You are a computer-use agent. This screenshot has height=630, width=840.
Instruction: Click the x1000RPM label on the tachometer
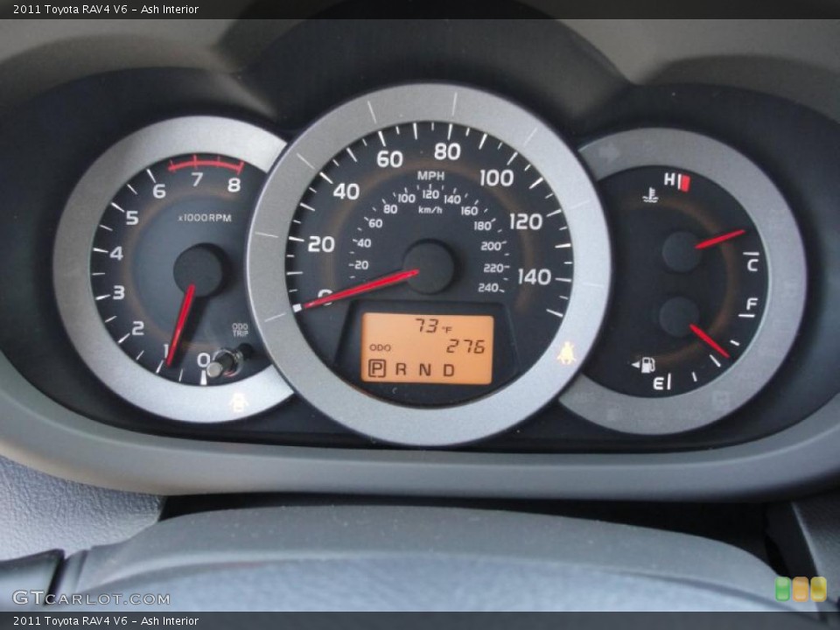pyautogui.click(x=205, y=218)
